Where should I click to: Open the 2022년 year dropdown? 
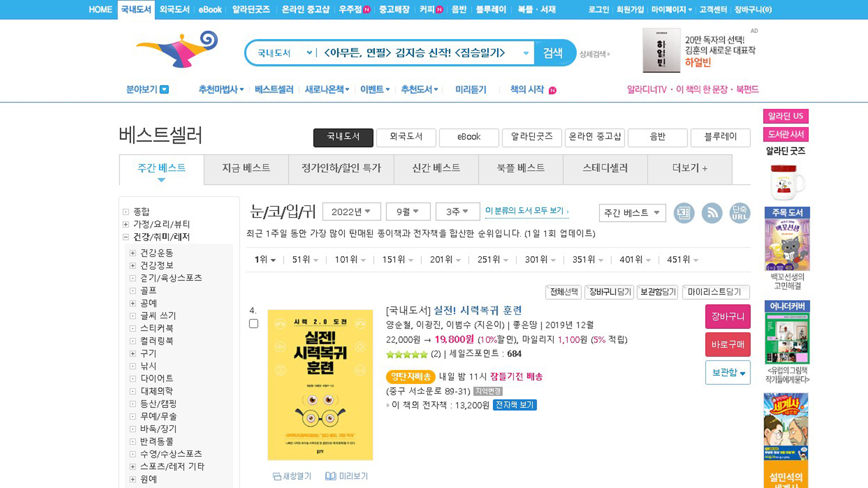pyautogui.click(x=351, y=211)
